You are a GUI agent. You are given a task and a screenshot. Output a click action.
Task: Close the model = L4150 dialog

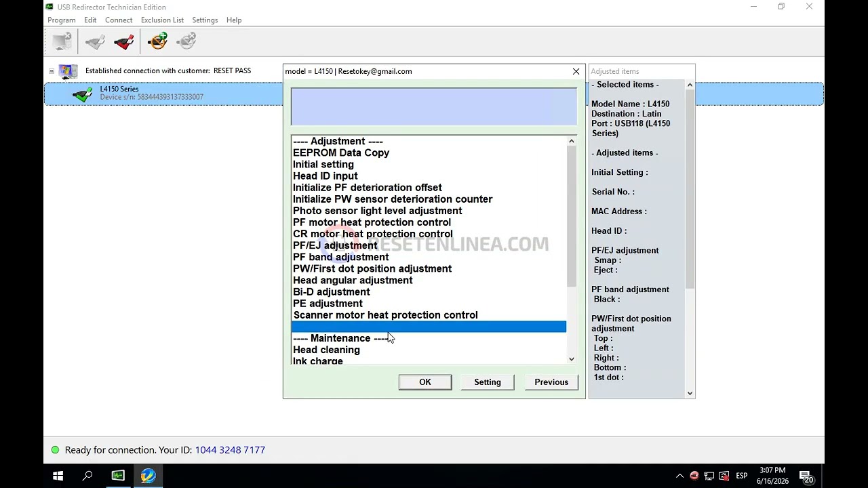point(576,71)
